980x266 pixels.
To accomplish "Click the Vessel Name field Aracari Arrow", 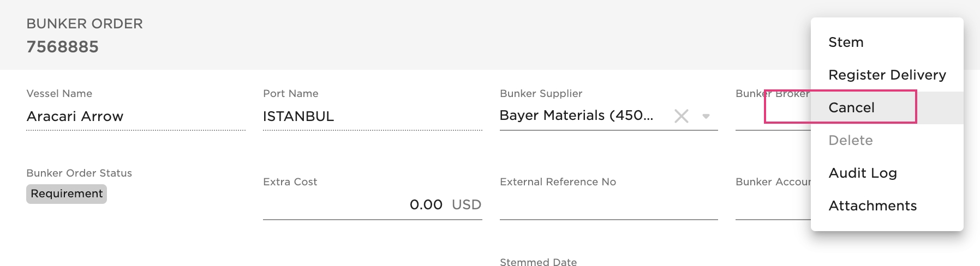I will point(135,117).
